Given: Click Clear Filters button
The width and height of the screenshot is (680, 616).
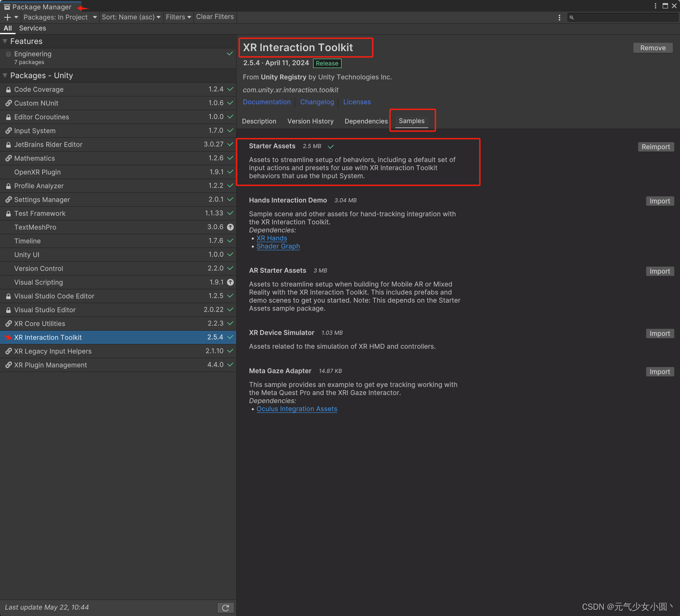Looking at the screenshot, I should 215,17.
